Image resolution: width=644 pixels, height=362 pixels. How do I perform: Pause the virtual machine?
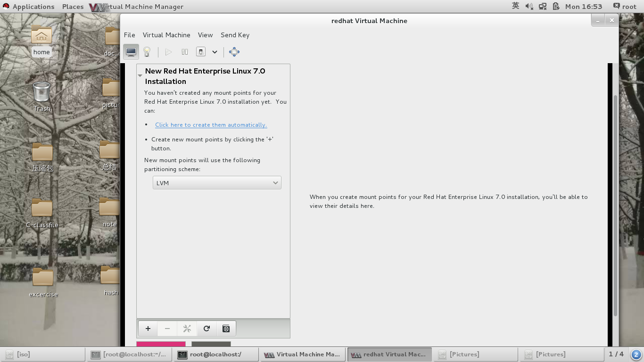(x=185, y=52)
